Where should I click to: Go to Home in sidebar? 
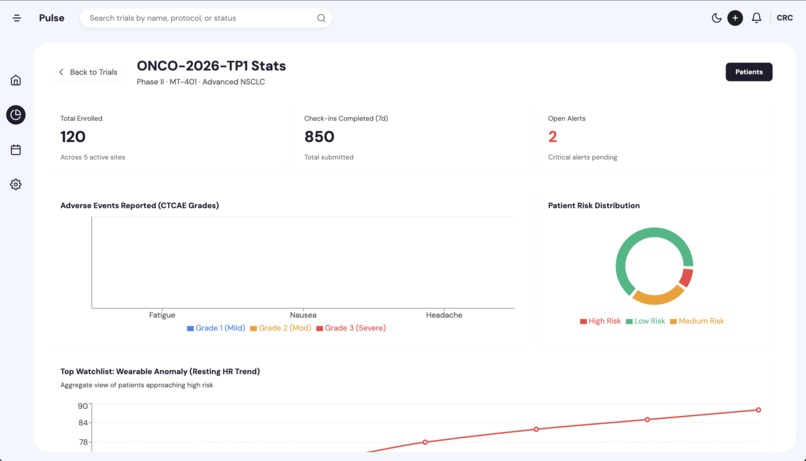tap(16, 80)
